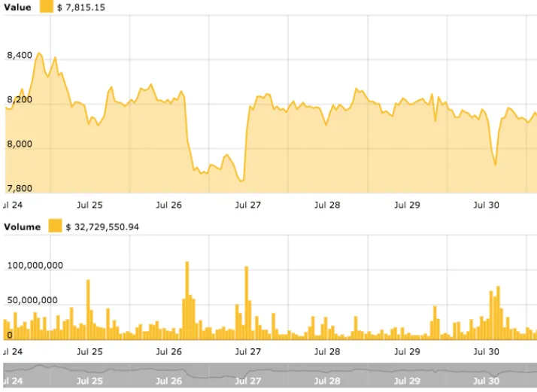The width and height of the screenshot is (537, 392).
Task: Click the Jul 25 label under volume chart
Action: click(89, 351)
